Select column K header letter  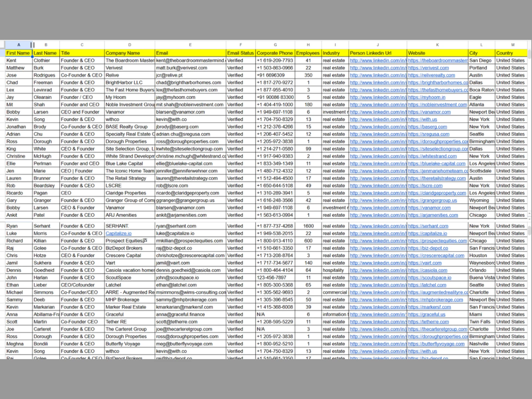(438, 45)
